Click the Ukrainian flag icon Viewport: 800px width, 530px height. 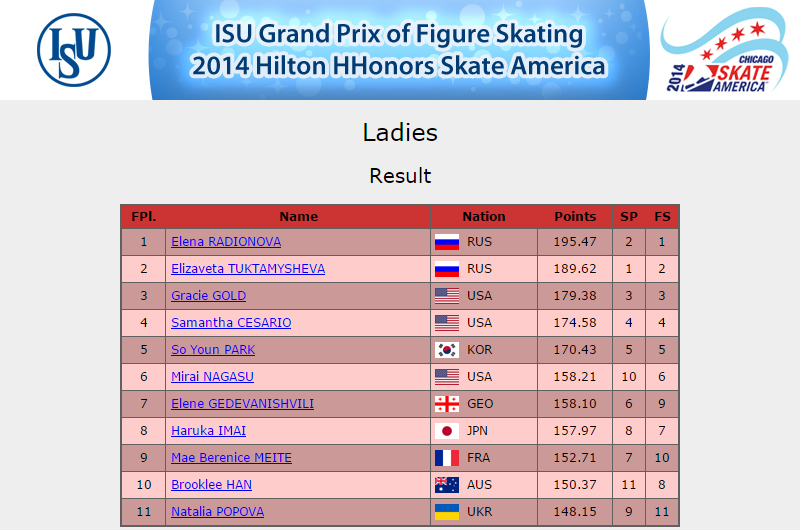446,512
